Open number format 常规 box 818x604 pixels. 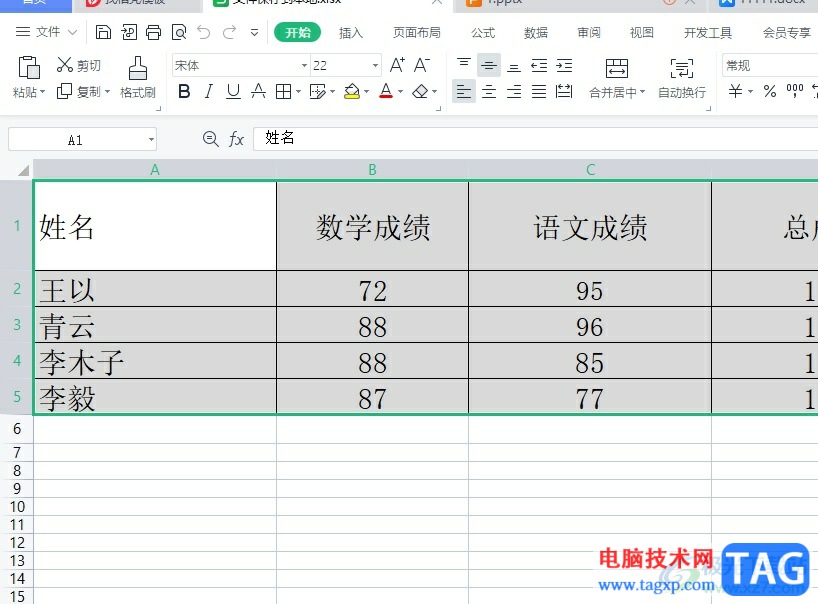(770, 66)
